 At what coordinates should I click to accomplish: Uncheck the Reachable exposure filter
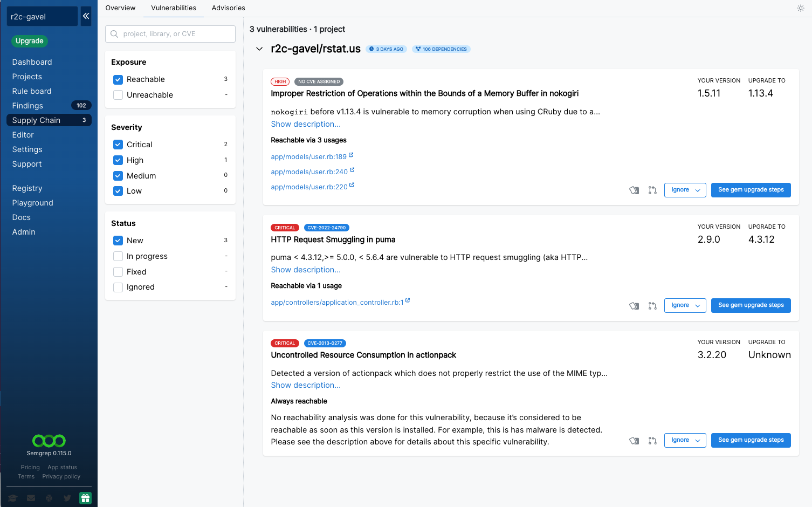(118, 79)
